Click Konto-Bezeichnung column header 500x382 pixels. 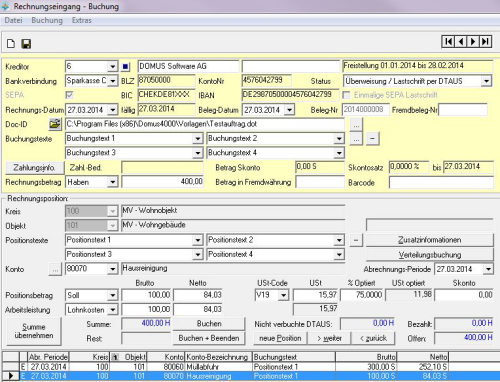218,357
